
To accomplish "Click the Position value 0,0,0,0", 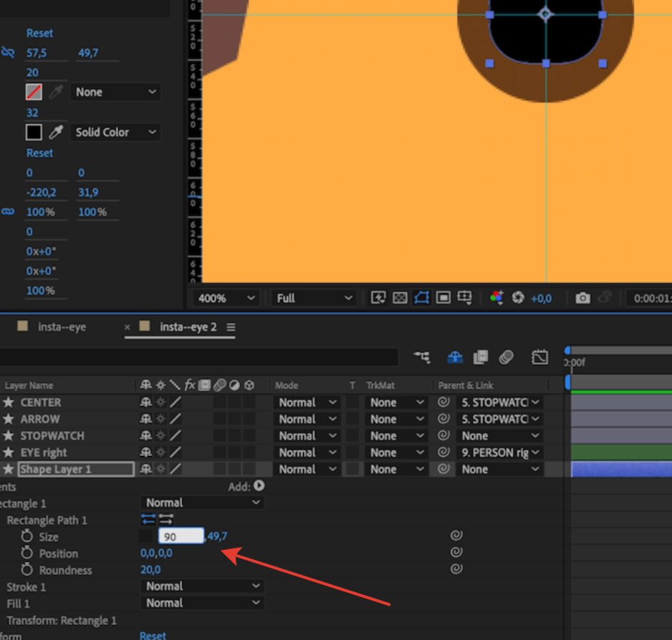I will coord(156,553).
